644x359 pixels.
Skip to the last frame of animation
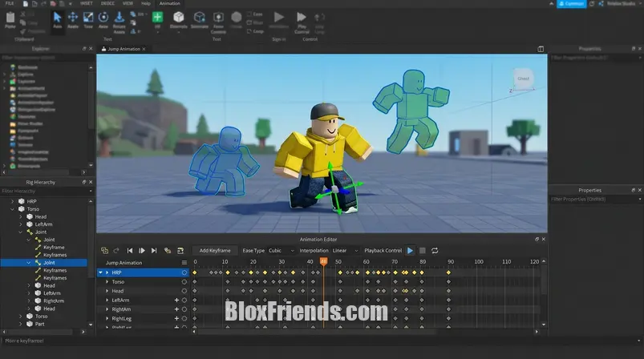[x=155, y=251]
